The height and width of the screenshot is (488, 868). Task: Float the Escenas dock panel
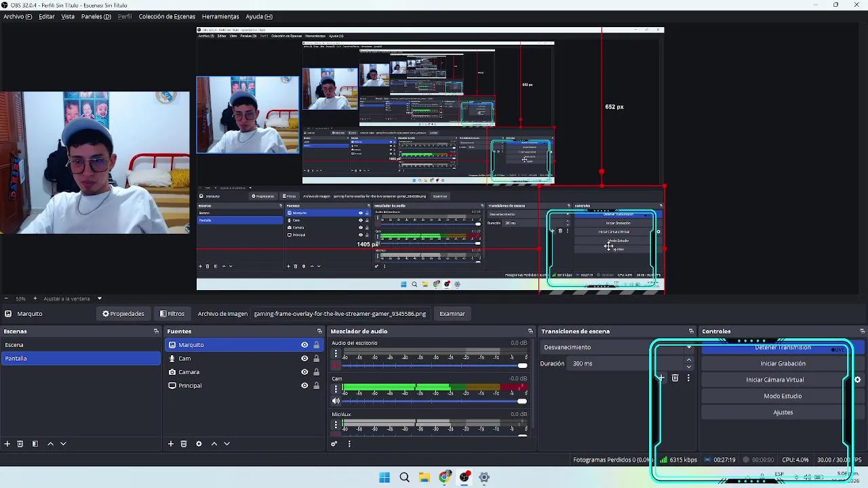(x=156, y=331)
